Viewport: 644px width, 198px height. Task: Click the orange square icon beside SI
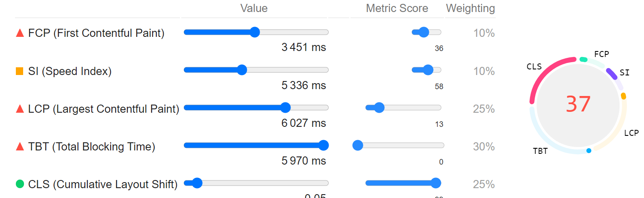[x=20, y=71]
